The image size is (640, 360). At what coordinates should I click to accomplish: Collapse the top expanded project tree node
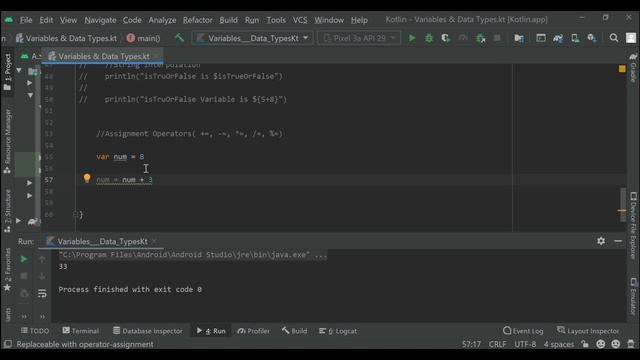click(19, 70)
